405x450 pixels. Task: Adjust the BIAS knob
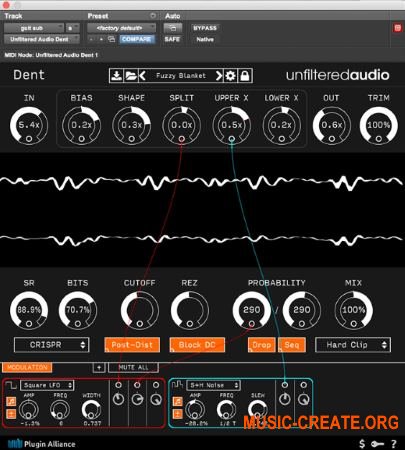81,126
